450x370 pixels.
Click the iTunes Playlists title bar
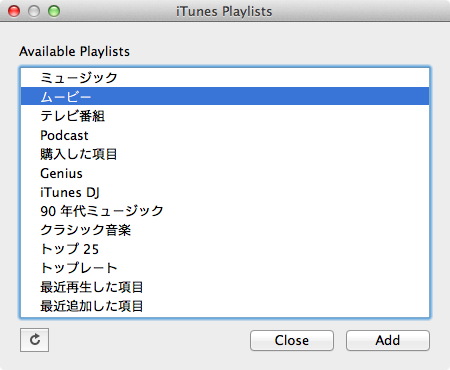tap(224, 11)
